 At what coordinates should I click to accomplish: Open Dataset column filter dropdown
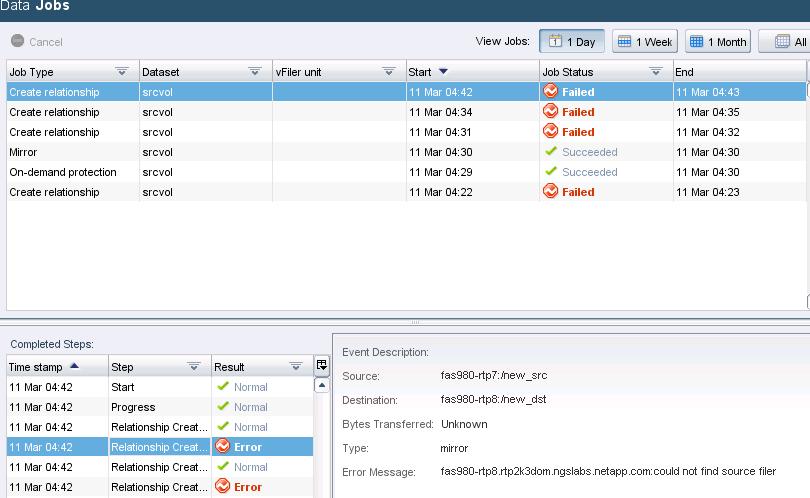(255, 72)
